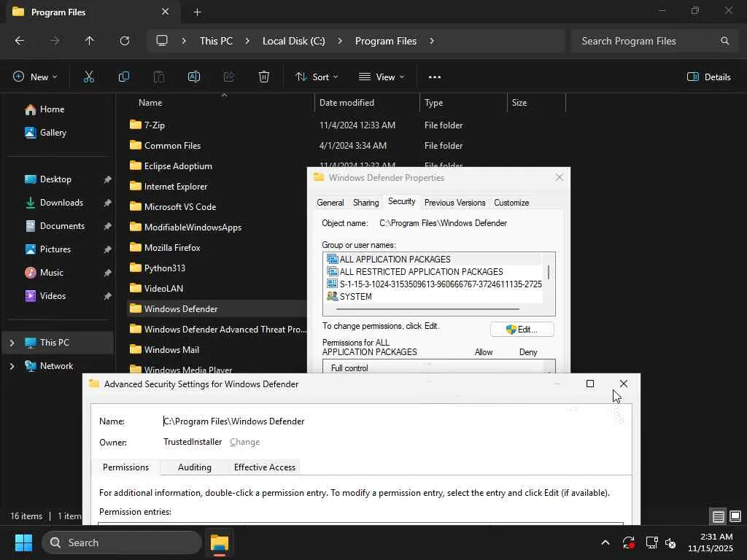Click the horizontal scrollbar in user list
This screenshot has height=560, width=747.
(427, 309)
